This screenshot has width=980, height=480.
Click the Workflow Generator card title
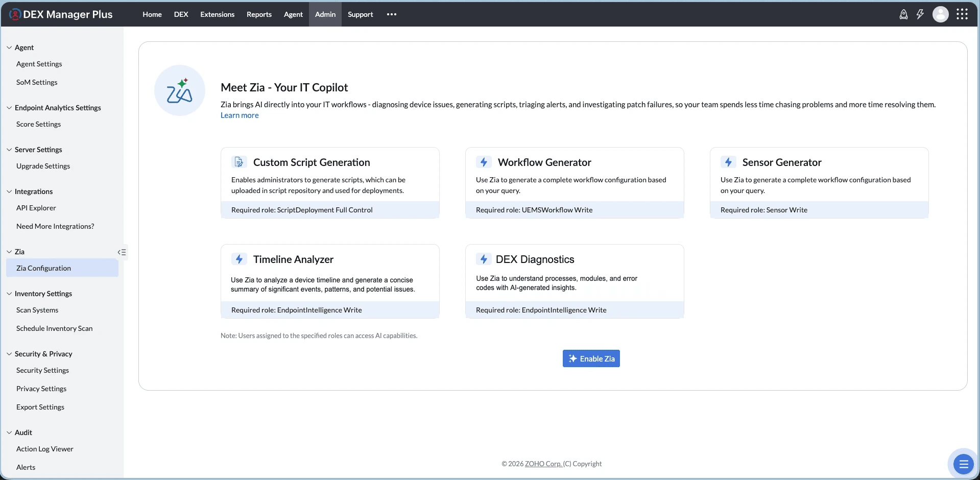pyautogui.click(x=544, y=162)
